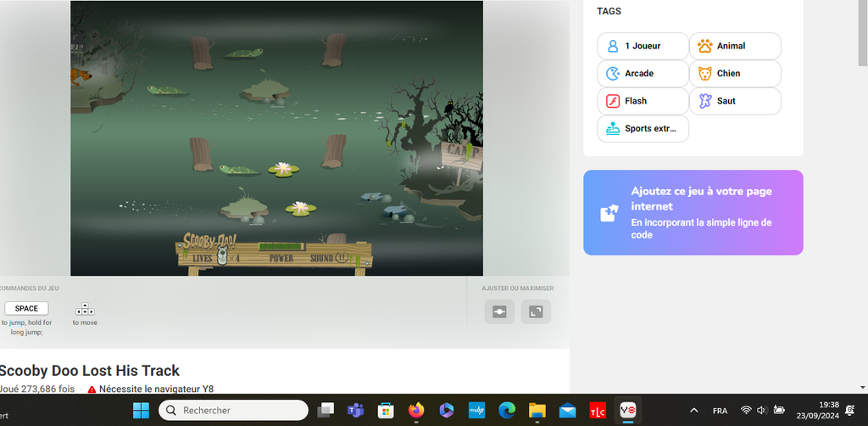Open the clock and date panel

click(x=817, y=410)
